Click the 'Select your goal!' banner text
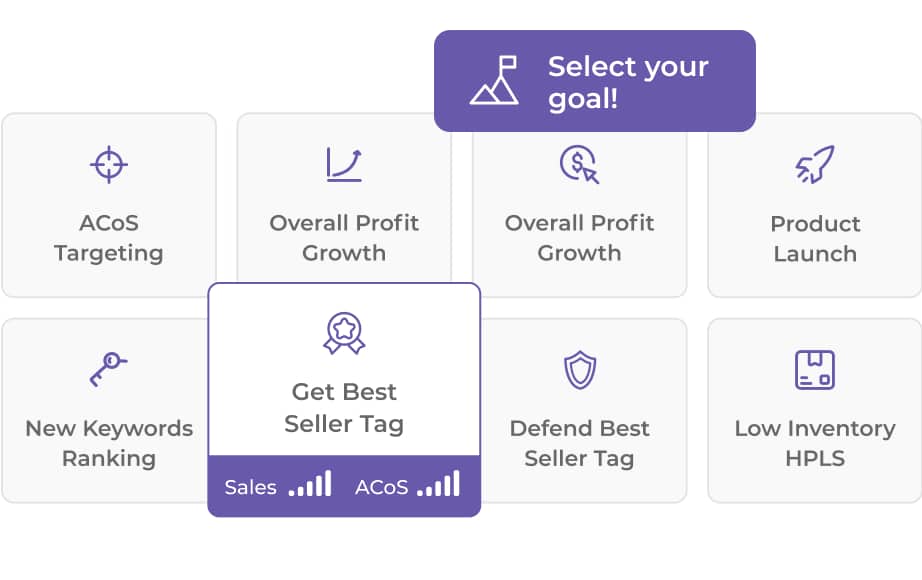Image resolution: width=922 pixels, height=580 pixels. tap(628, 82)
